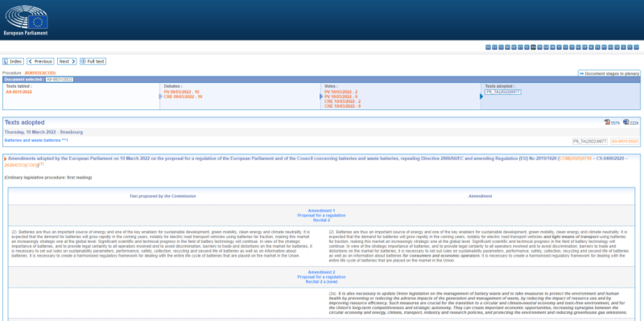Image resolution: width=644 pixels, height=321 pixels.
Task: Open vote CRE 10/03/2022 - 9
Action: [343, 106]
